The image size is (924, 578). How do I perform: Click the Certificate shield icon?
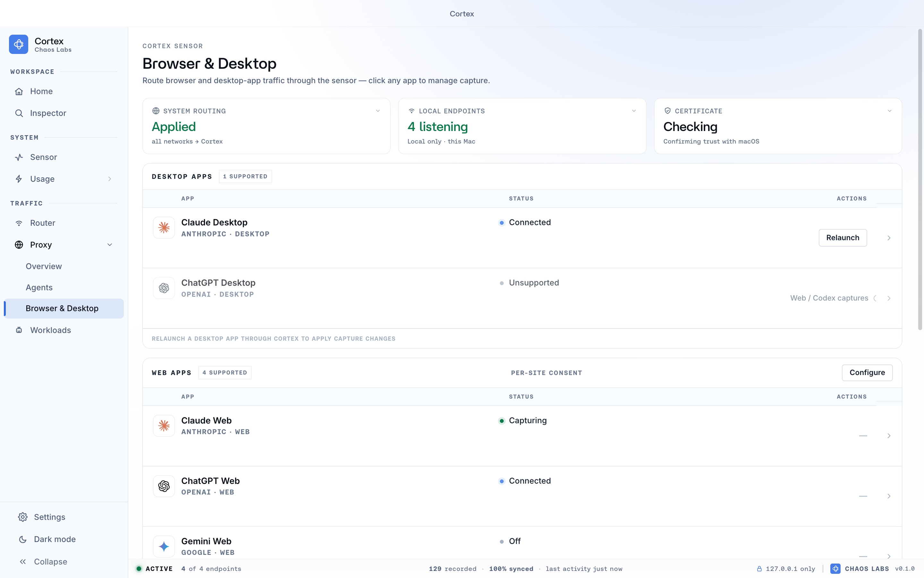point(667,111)
